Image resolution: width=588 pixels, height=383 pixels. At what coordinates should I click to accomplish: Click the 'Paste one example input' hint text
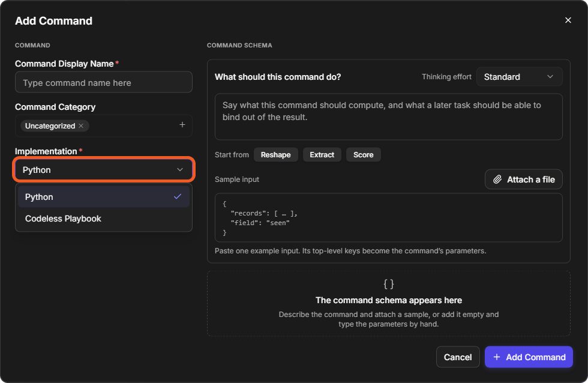click(350, 250)
